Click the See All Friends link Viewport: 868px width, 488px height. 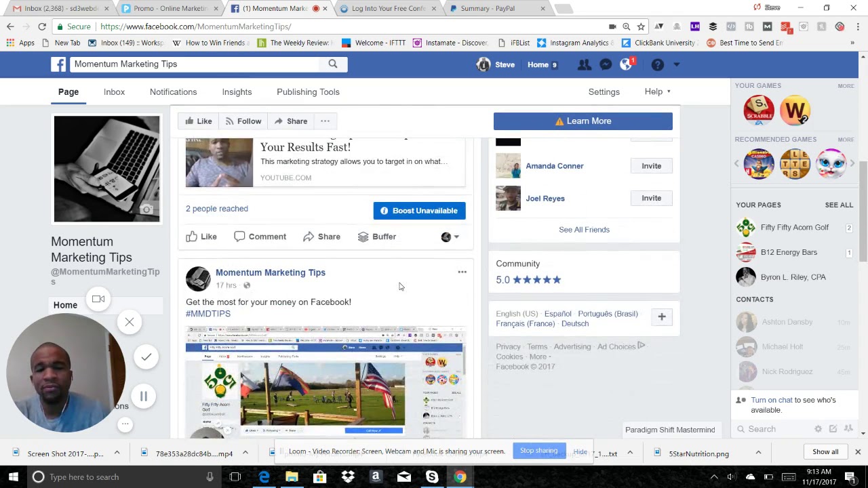click(584, 230)
